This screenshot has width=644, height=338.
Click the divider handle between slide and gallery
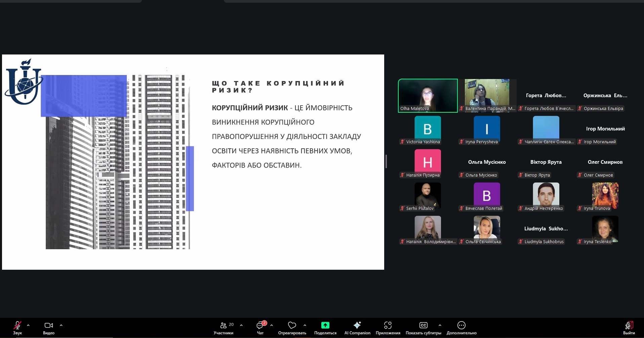point(386,161)
